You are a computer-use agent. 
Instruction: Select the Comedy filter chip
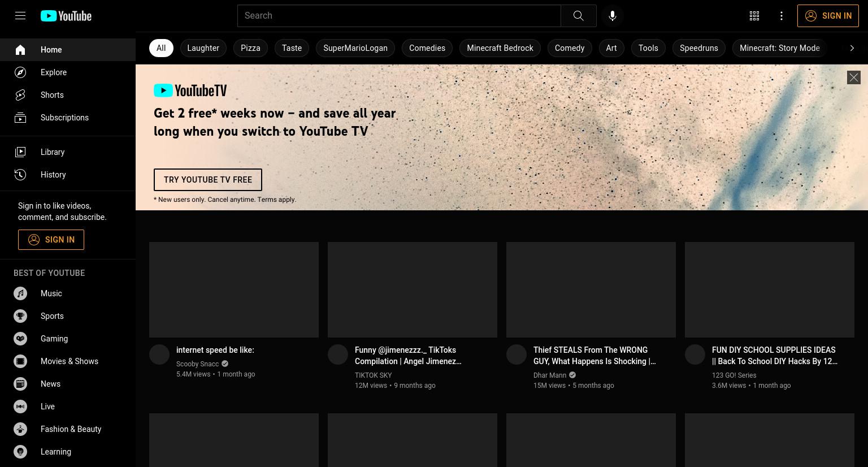pos(570,48)
